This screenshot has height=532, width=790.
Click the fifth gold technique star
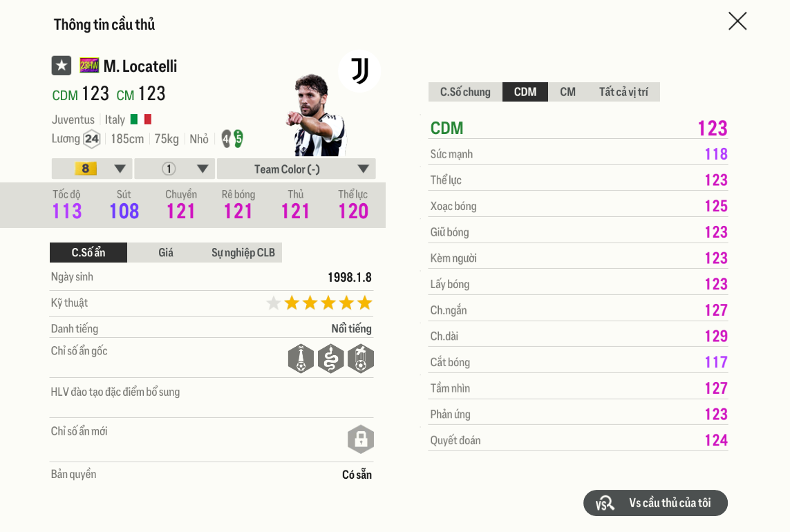364,303
